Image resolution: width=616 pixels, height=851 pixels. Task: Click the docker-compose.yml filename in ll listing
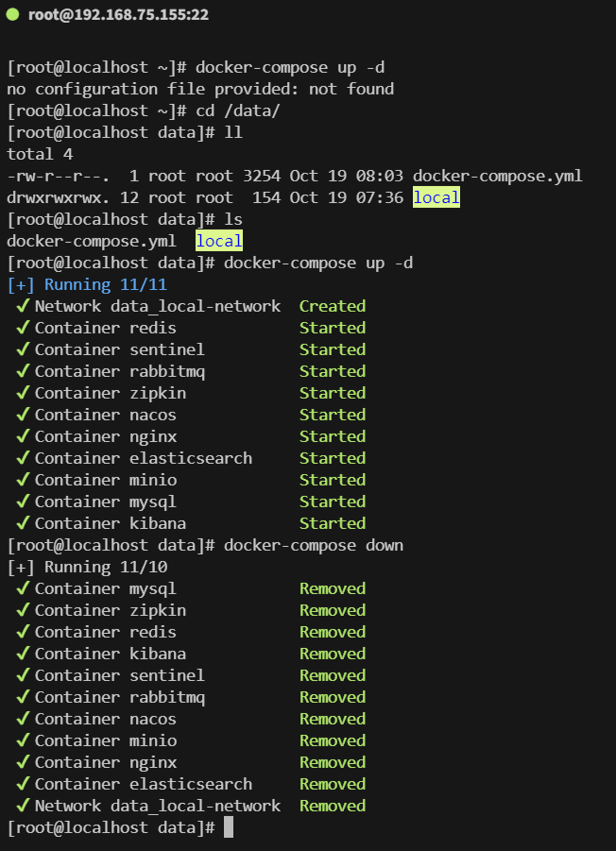pos(498,176)
